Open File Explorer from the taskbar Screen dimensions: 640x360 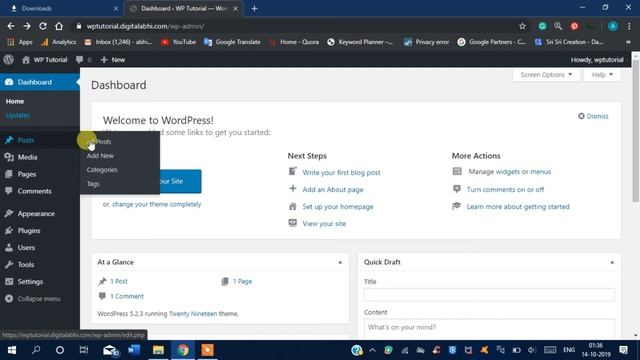coord(158,350)
